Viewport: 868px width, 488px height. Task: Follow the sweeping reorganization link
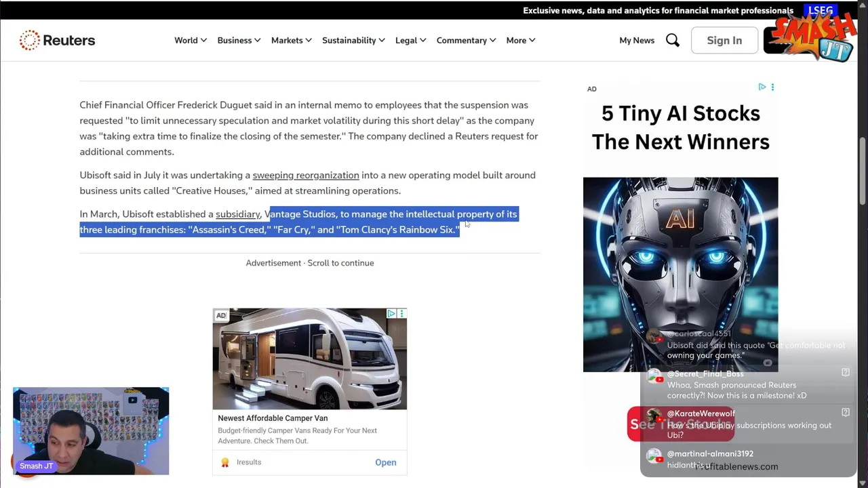tap(306, 175)
